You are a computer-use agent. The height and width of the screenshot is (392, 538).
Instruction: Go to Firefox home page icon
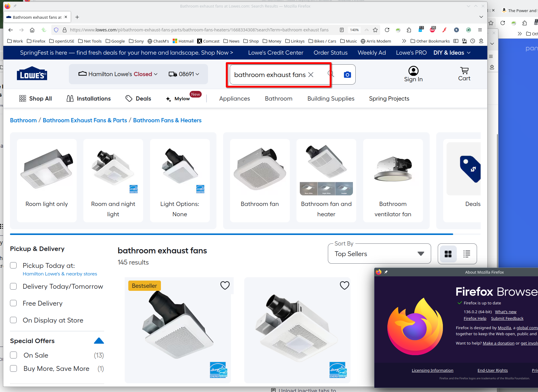[32, 30]
